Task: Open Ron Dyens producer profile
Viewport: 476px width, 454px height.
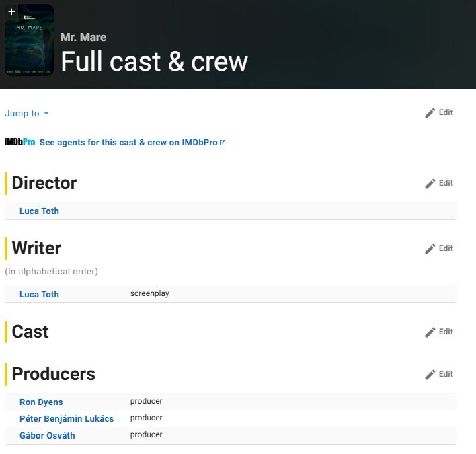Action: [x=41, y=402]
